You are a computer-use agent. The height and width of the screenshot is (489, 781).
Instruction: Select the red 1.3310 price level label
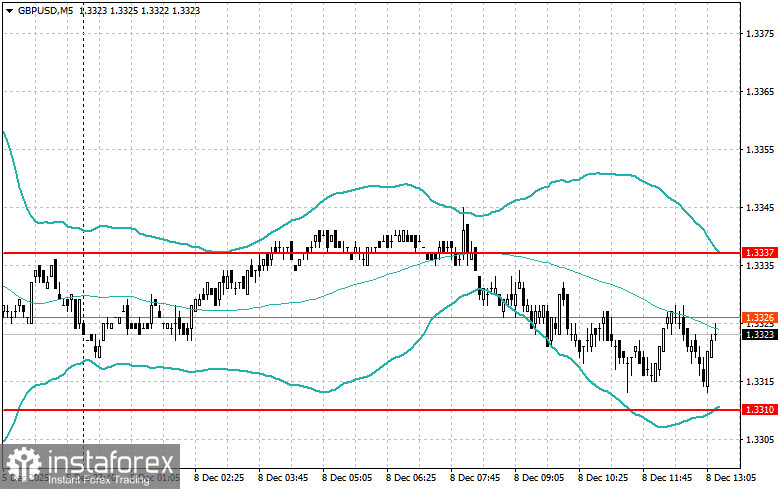pyautogui.click(x=760, y=409)
